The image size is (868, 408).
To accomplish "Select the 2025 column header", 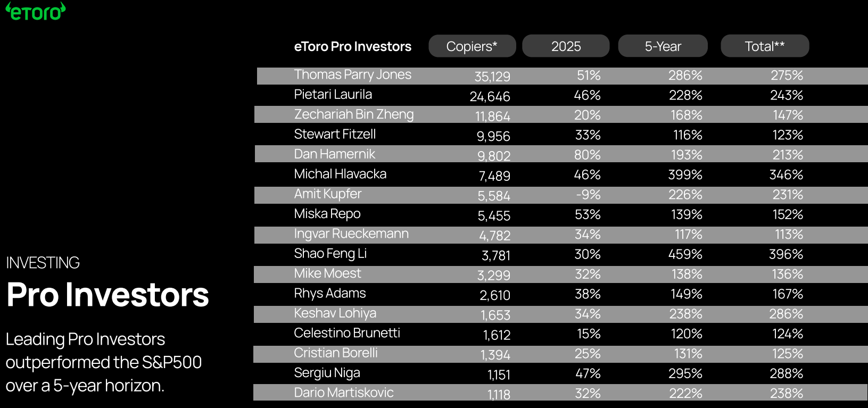I will (x=566, y=46).
